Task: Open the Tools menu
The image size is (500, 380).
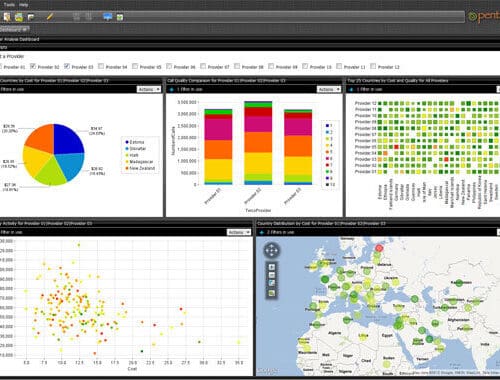Action: pos(9,5)
